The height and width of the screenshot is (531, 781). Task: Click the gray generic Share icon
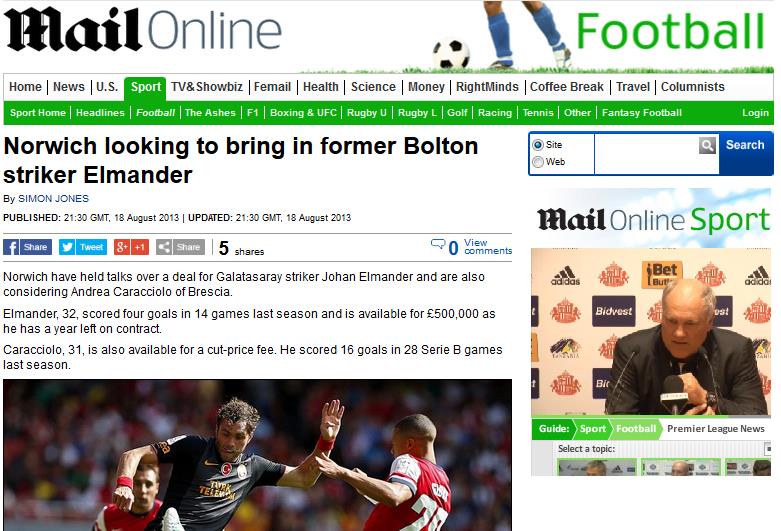coord(180,247)
